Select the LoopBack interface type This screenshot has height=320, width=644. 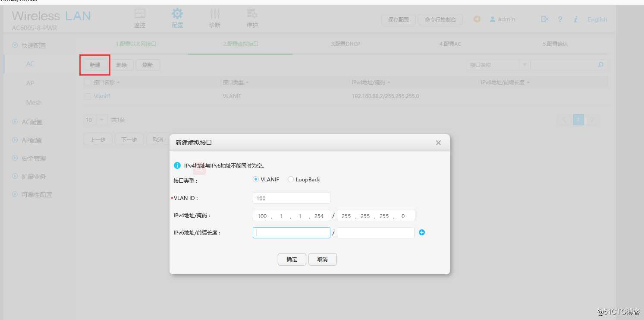(291, 179)
